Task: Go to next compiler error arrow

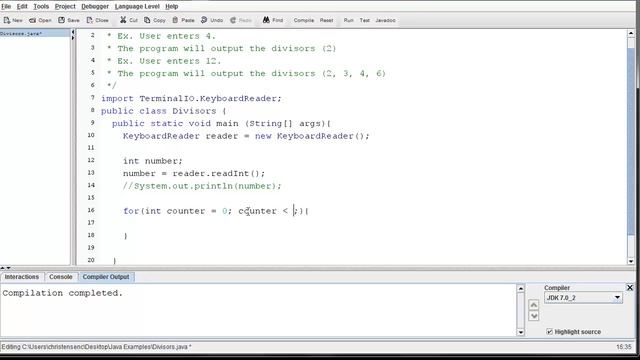Action: pyautogui.click(x=533, y=316)
